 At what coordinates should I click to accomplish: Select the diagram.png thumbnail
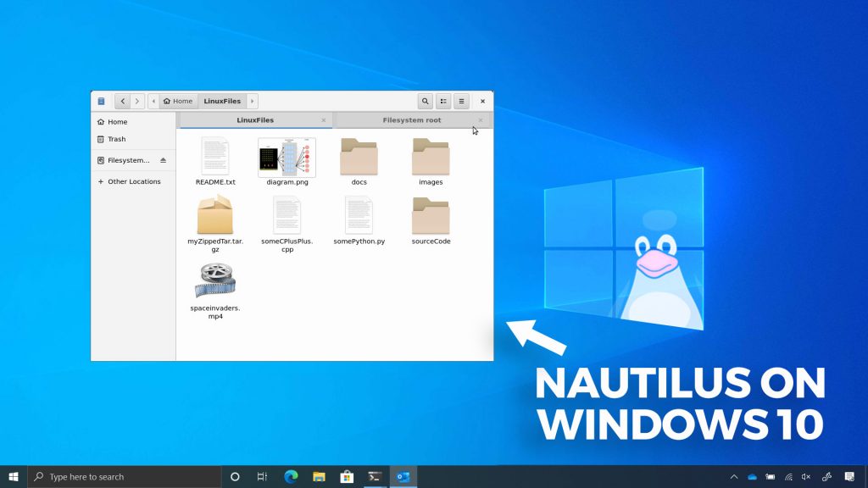click(287, 158)
